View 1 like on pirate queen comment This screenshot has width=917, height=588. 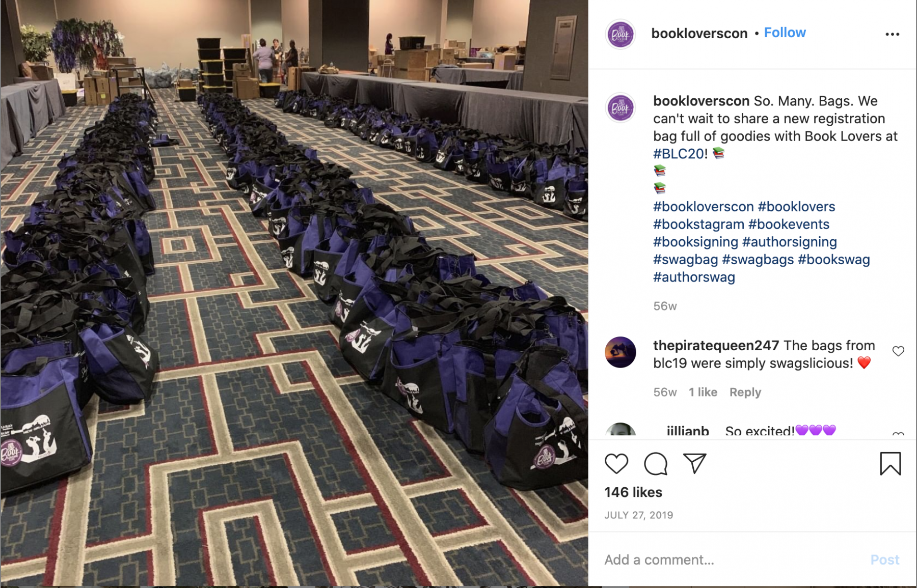[703, 392]
